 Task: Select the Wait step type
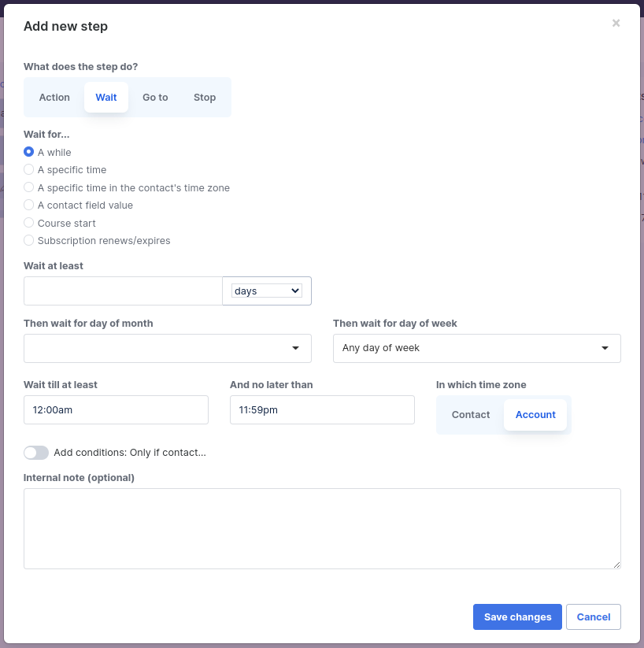[x=106, y=98]
